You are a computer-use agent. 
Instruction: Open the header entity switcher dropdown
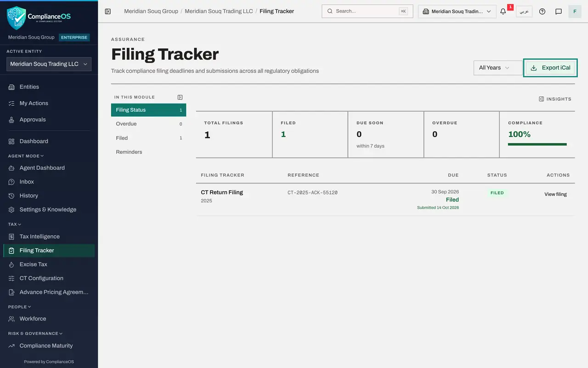coord(457,11)
